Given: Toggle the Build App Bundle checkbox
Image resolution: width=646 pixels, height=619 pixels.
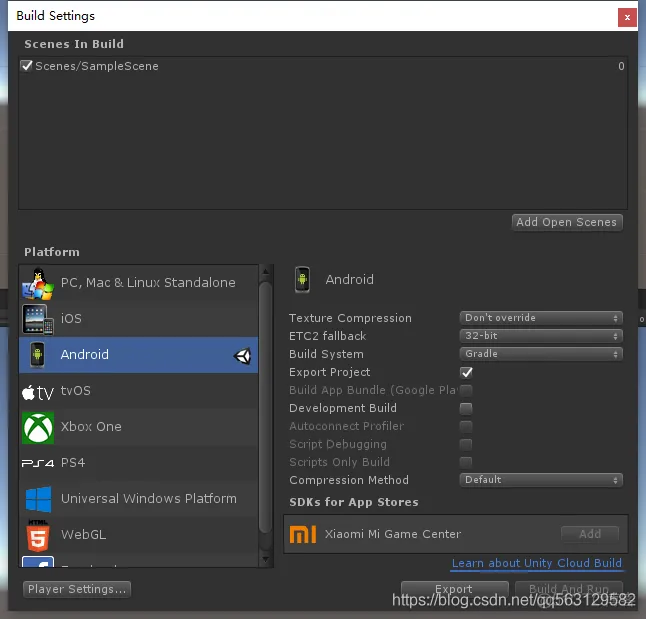Looking at the screenshot, I should tap(466, 390).
